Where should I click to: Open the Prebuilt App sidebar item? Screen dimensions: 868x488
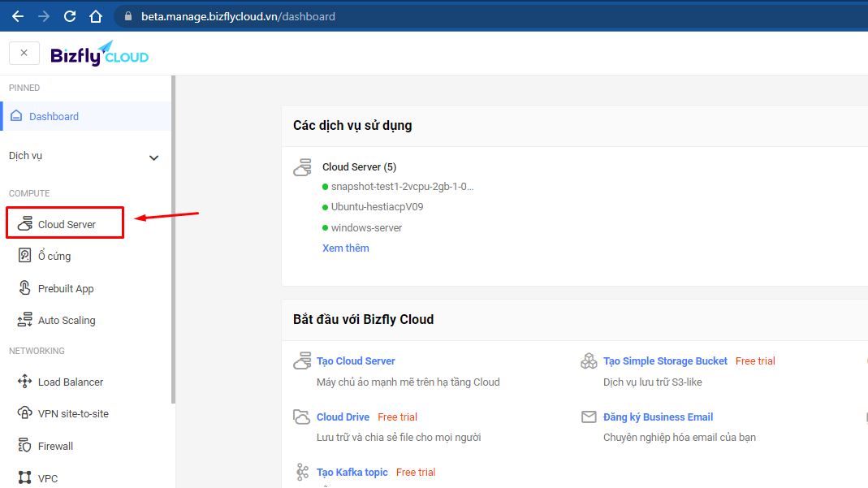tap(65, 288)
